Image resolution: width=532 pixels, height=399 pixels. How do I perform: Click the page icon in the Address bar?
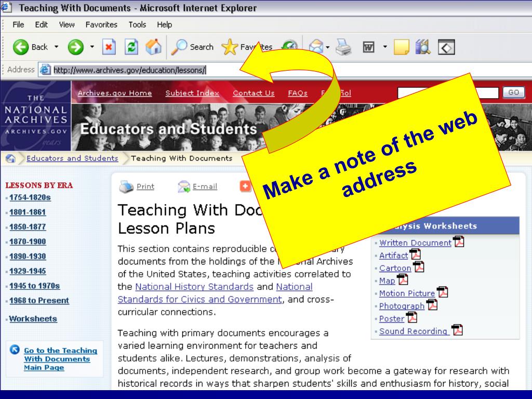(46, 70)
